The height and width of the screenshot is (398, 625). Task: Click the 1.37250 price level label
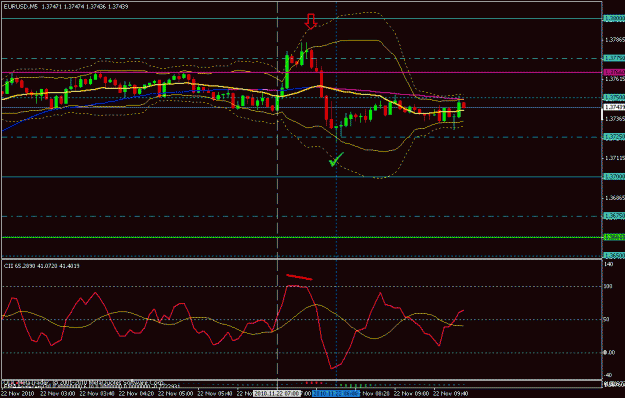614,137
